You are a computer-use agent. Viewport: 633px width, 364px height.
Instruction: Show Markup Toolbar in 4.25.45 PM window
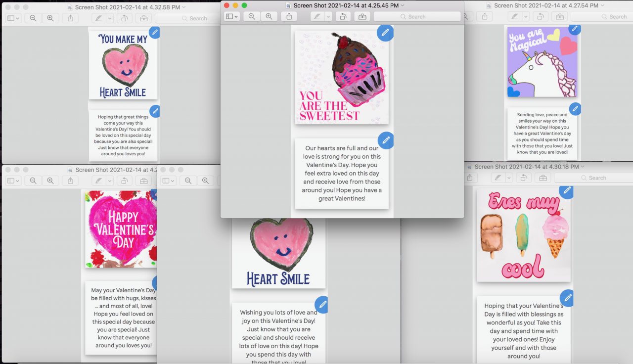362,16
